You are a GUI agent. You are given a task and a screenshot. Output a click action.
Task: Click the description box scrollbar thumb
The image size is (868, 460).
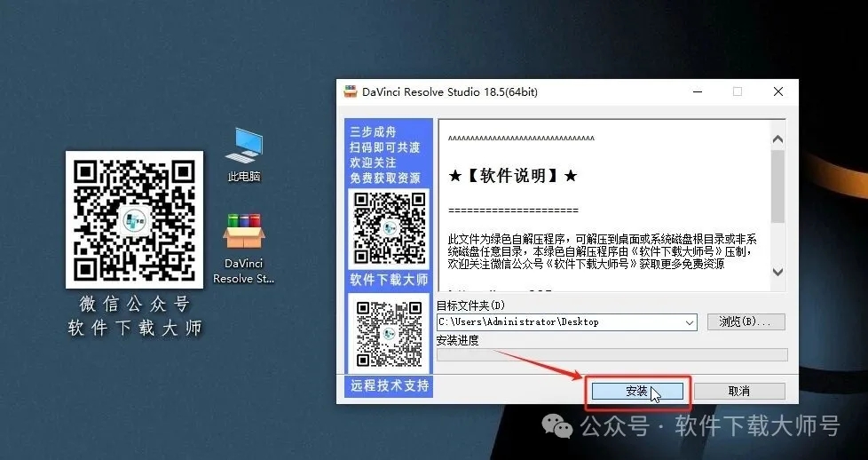[777, 186]
